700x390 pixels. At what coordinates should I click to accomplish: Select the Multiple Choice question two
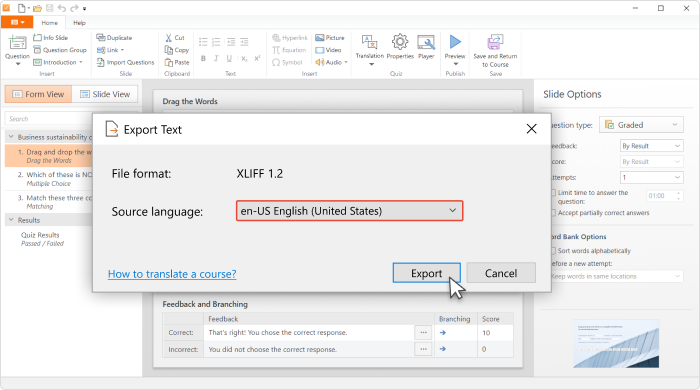tap(49, 179)
